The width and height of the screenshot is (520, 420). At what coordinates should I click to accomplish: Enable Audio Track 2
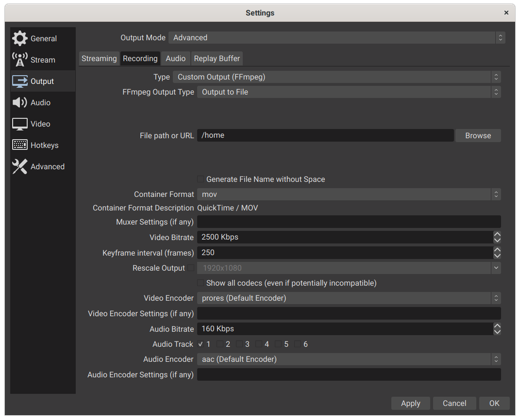(219, 344)
